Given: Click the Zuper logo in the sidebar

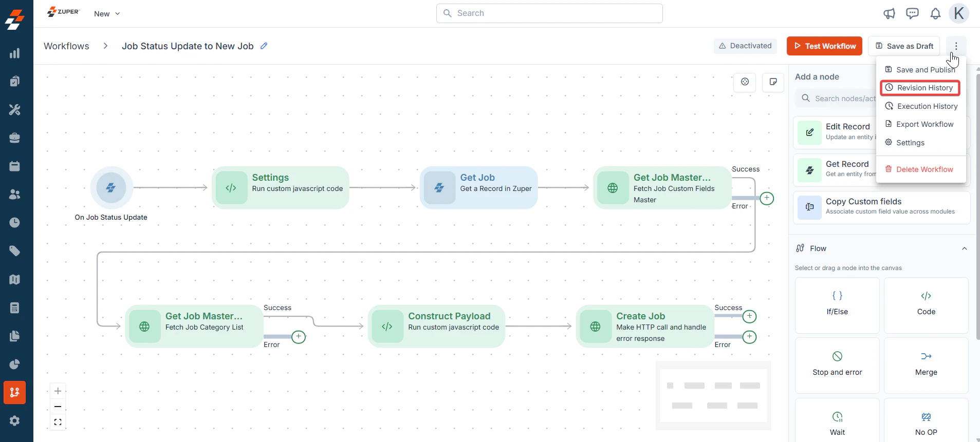Looking at the screenshot, I should coord(15,20).
